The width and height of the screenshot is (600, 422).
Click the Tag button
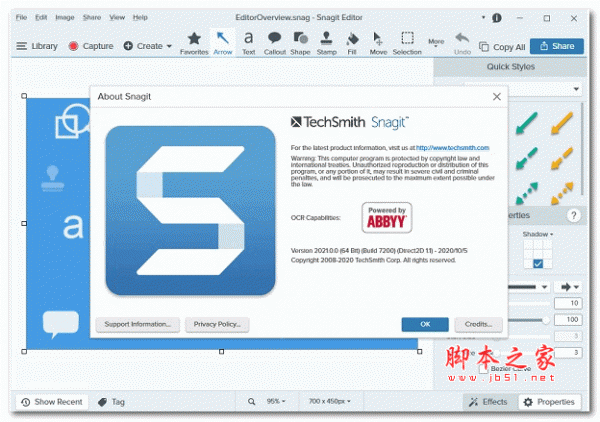click(x=111, y=402)
